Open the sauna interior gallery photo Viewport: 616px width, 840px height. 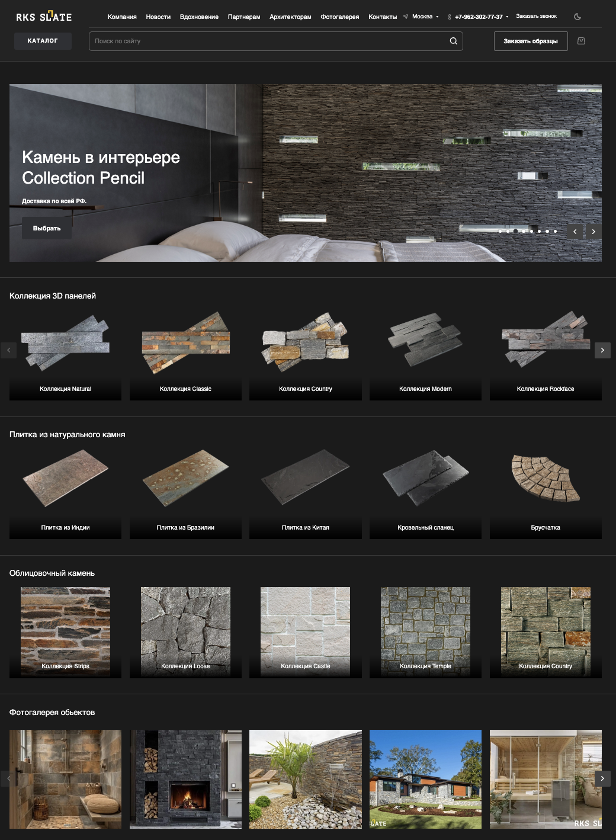tap(546, 779)
